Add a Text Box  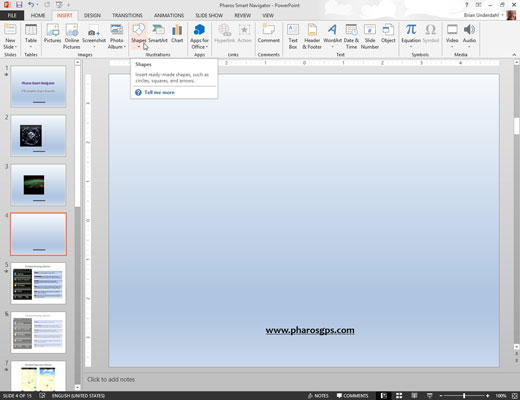click(x=293, y=36)
